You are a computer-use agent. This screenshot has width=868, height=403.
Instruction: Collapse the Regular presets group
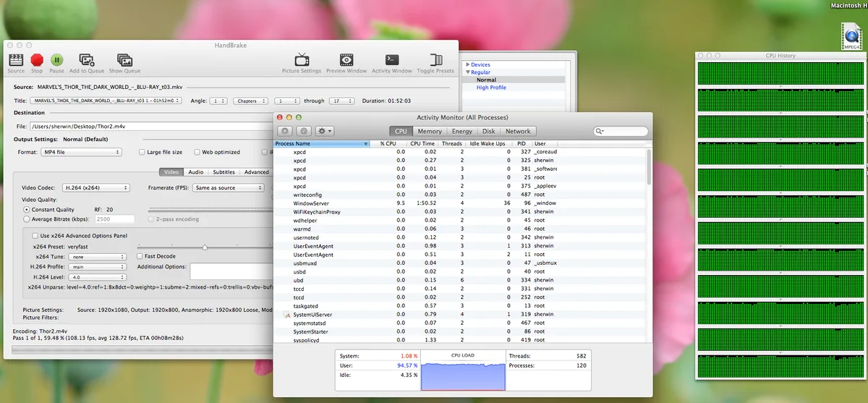[468, 72]
